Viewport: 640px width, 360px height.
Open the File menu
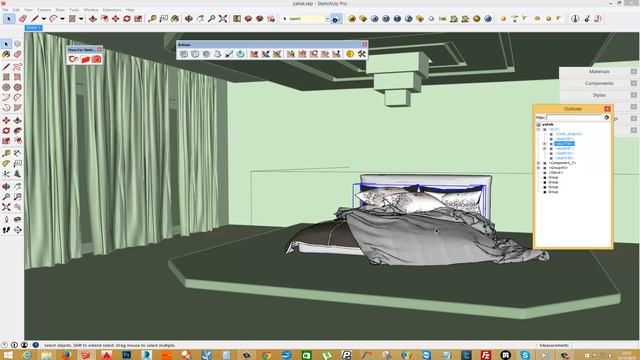5,9
